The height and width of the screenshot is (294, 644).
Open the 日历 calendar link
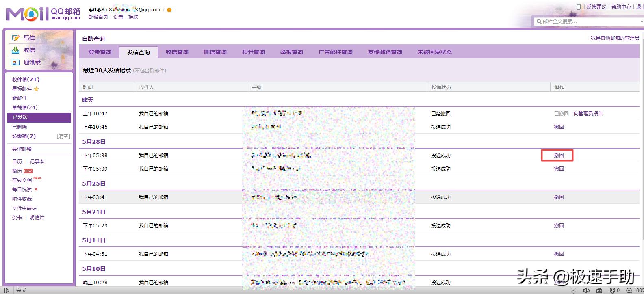17,162
